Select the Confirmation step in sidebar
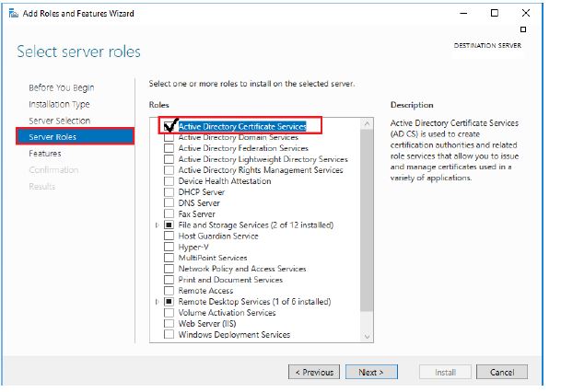The width and height of the screenshot is (561, 392). point(53,169)
